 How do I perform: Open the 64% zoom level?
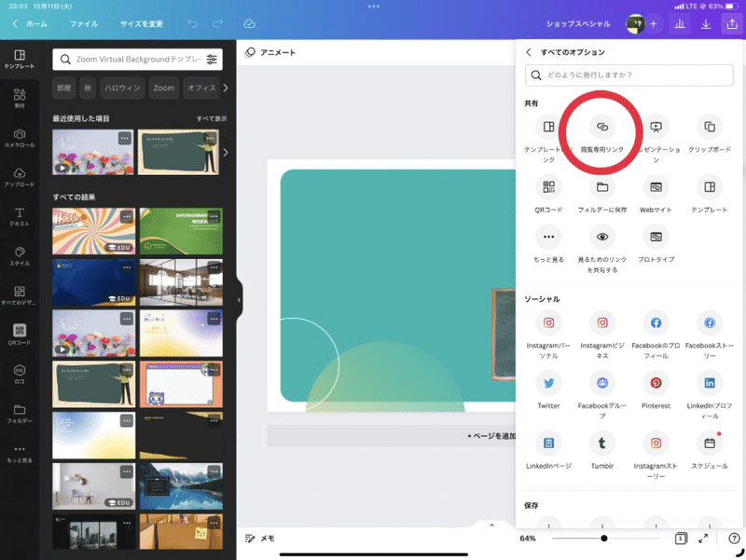coord(528,539)
